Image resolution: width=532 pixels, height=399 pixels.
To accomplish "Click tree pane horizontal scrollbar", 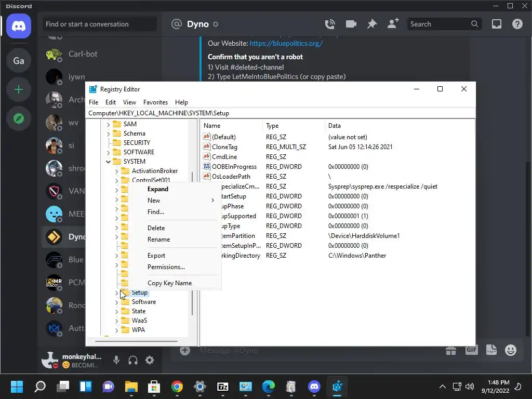I will 136,341.
